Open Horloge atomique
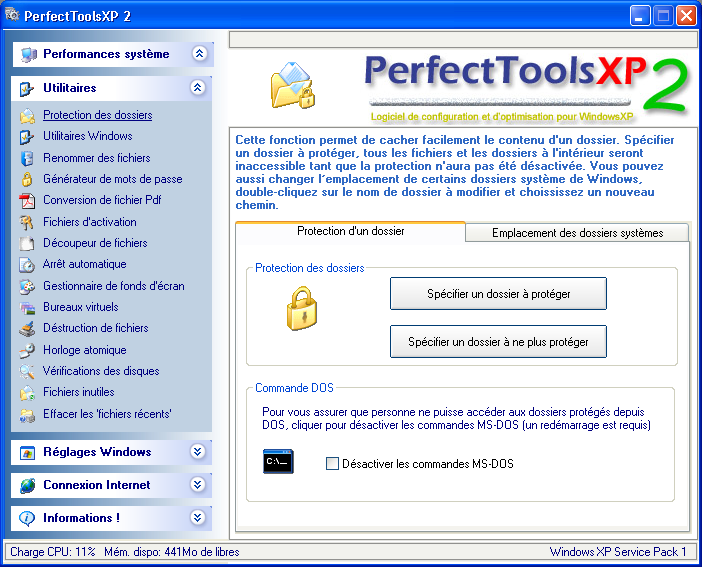This screenshot has width=702, height=567. 85,350
